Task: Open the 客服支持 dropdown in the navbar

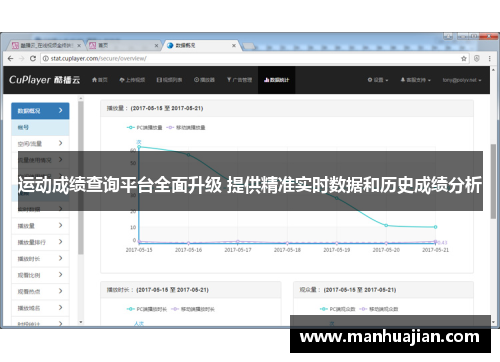Action: click(416, 80)
